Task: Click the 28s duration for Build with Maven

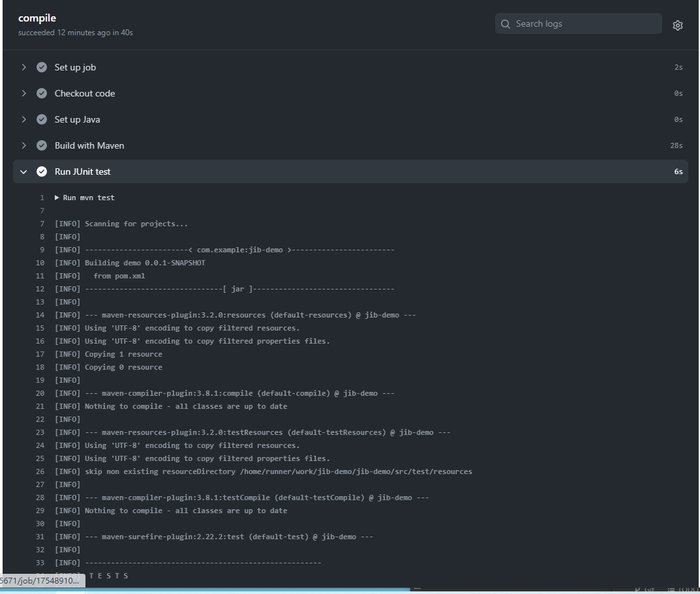Action: click(677, 145)
